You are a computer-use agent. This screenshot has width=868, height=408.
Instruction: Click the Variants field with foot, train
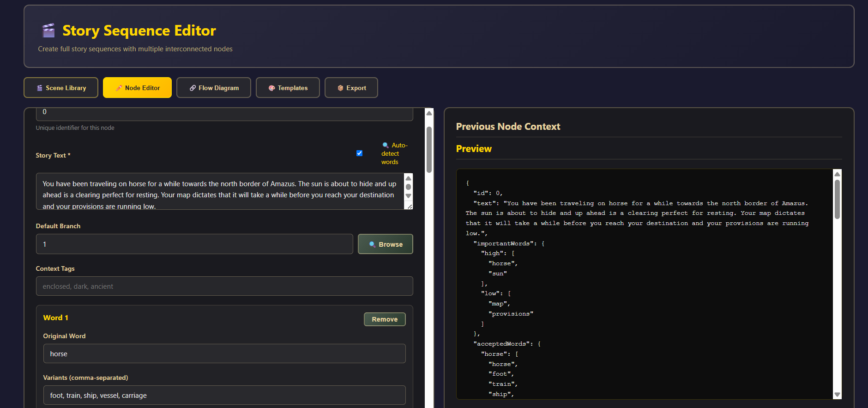point(224,396)
